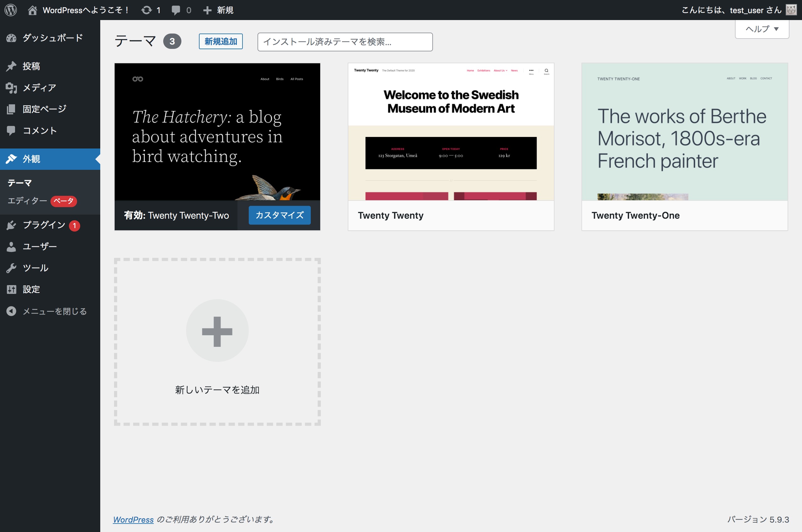This screenshot has width=802, height=532.
Task: Select the Twenty Twenty theme thumbnail
Action: point(450,132)
